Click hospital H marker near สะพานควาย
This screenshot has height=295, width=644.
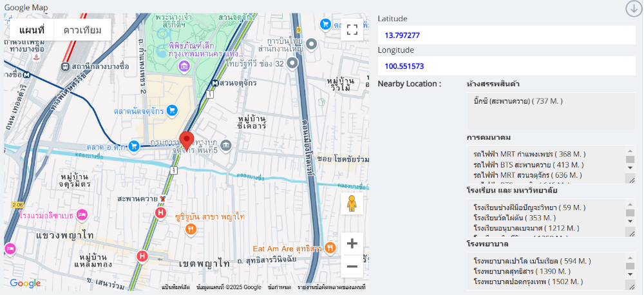160,213
